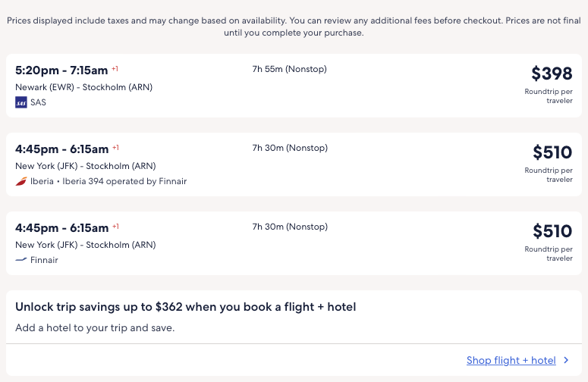Click the +1 day indicator on SAS flight
The image size is (588, 382).
pos(115,69)
